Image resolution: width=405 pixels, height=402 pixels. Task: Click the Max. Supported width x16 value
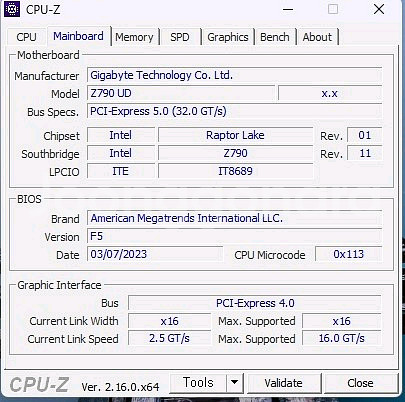(x=342, y=321)
